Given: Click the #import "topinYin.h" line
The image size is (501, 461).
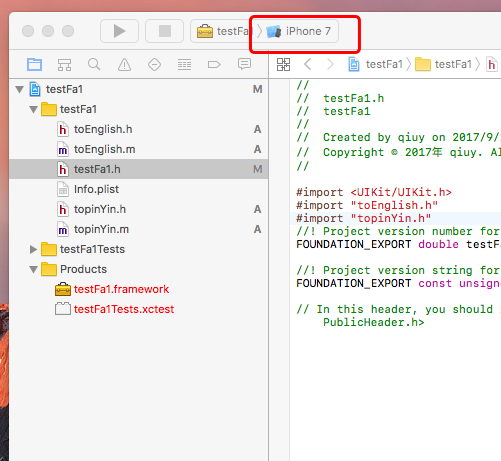Looking at the screenshot, I should pos(364,218).
